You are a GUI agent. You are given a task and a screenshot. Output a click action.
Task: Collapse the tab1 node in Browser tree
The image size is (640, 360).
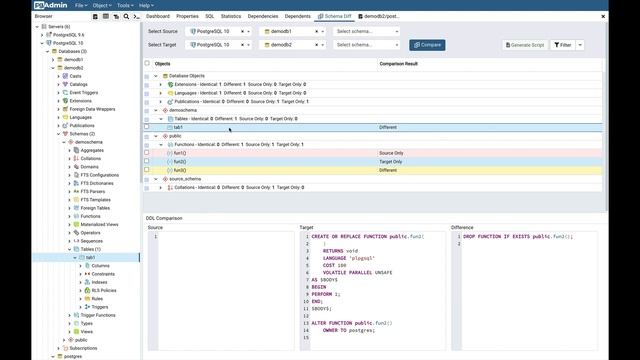pyautogui.click(x=75, y=258)
